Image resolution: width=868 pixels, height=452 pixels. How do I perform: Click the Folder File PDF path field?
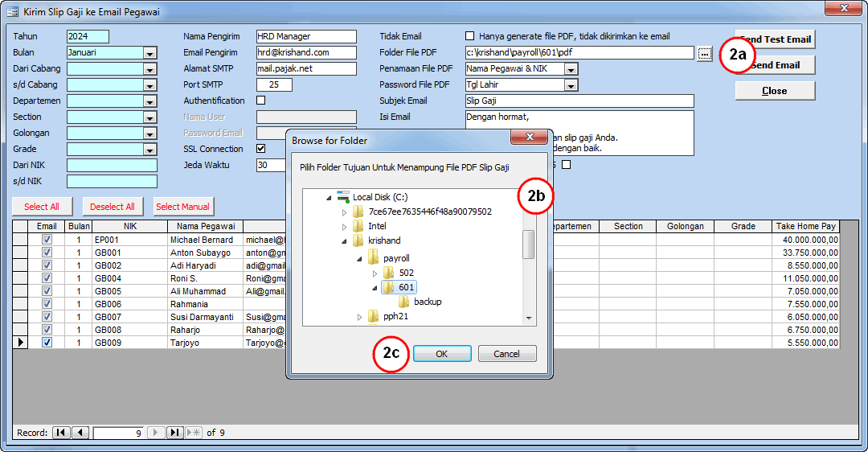coord(579,52)
